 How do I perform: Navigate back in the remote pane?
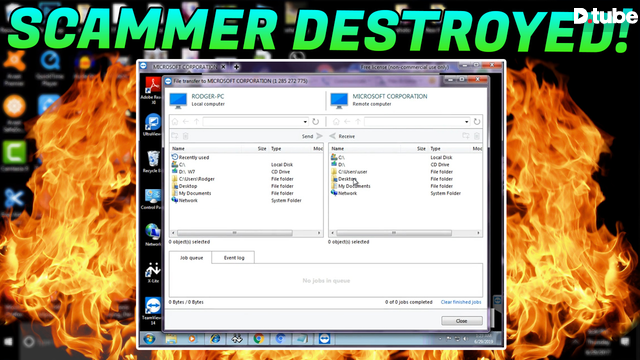tap(347, 122)
